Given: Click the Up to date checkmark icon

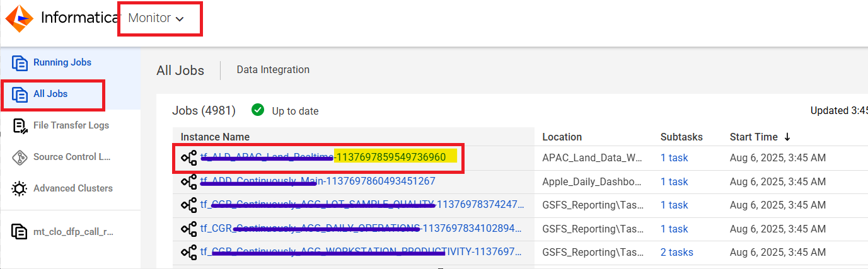Looking at the screenshot, I should click(258, 110).
